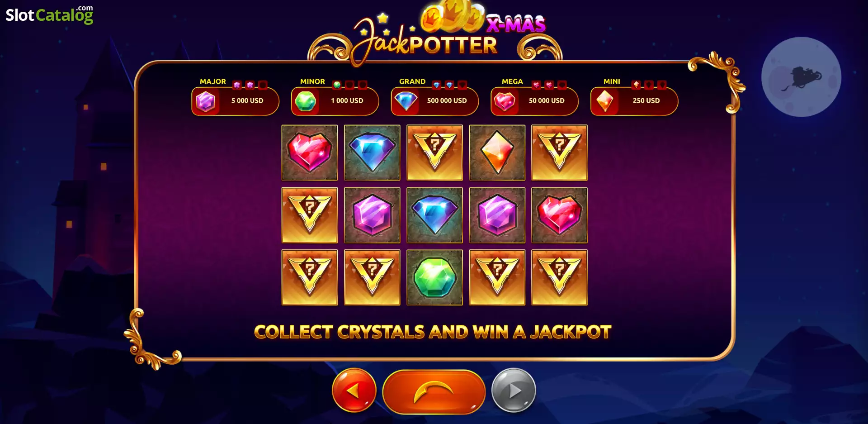Select the Grand 500 000 USD jackpot

pyautogui.click(x=435, y=101)
